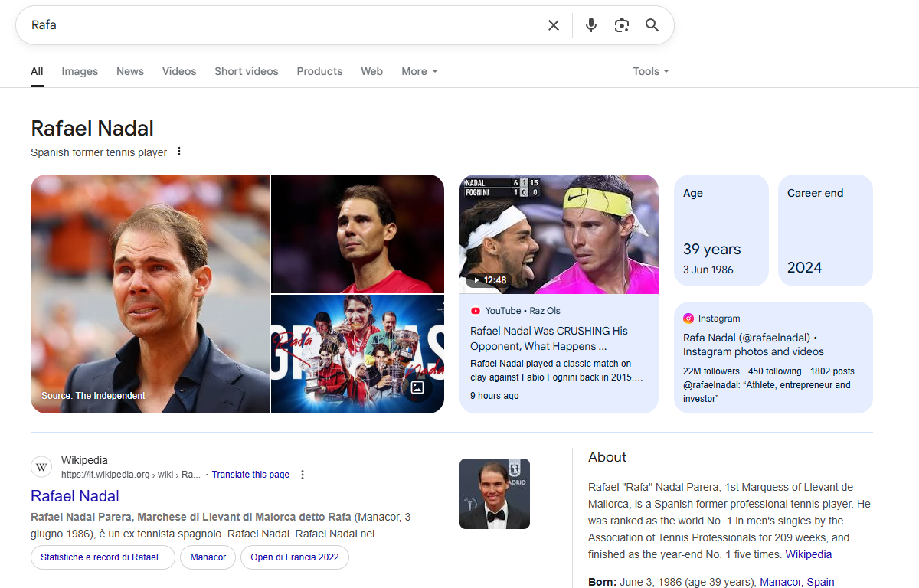Viewport: 919px width, 588px height.
Task: Expand the More dropdown
Action: point(420,71)
